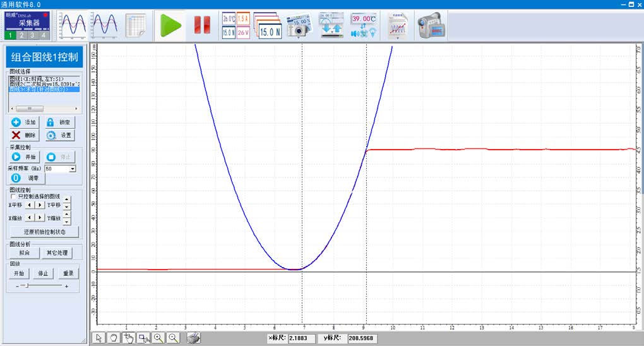Click the 拟合 fit button

click(x=25, y=253)
